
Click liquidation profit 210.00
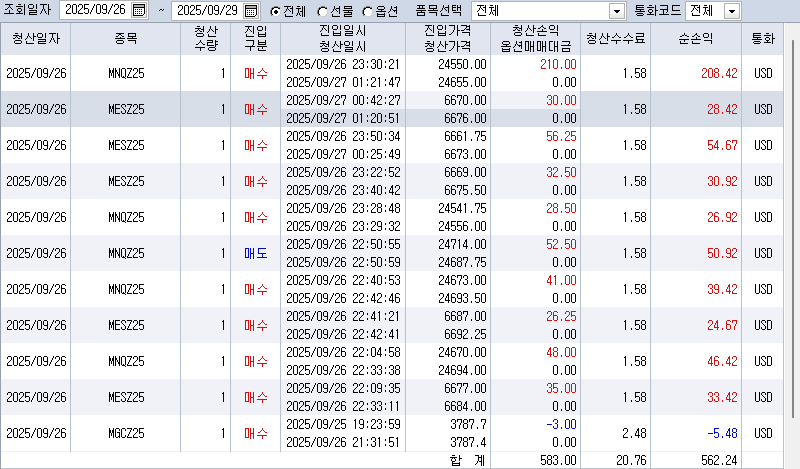tap(558, 64)
